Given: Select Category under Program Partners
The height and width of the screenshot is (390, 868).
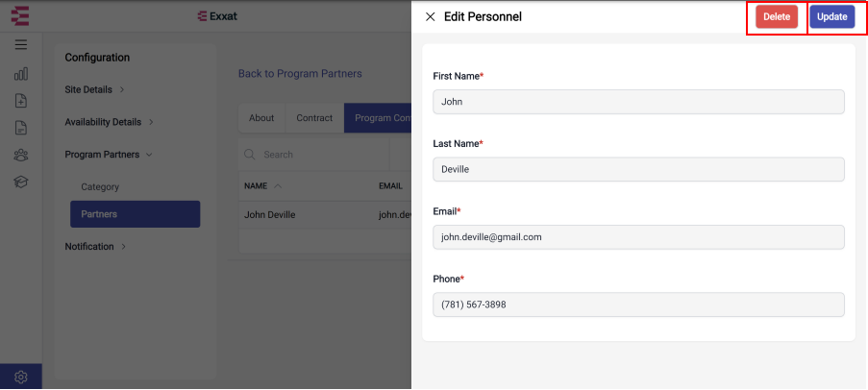Looking at the screenshot, I should [x=100, y=187].
